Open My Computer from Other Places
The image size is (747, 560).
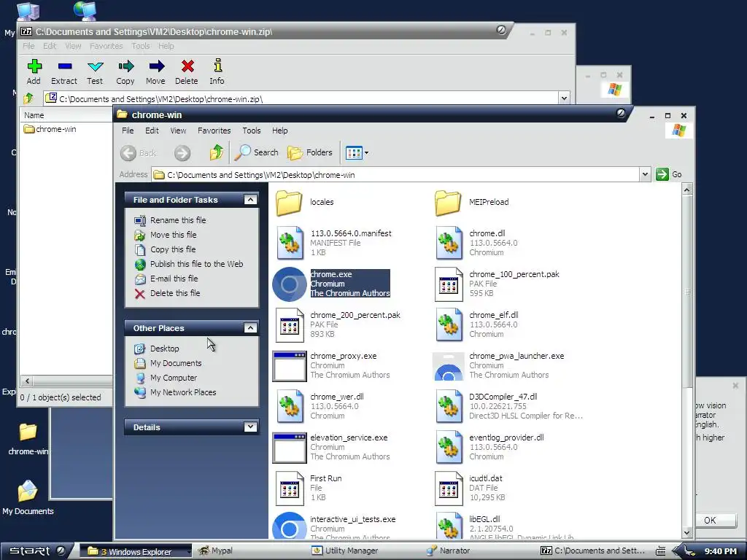coord(174,378)
